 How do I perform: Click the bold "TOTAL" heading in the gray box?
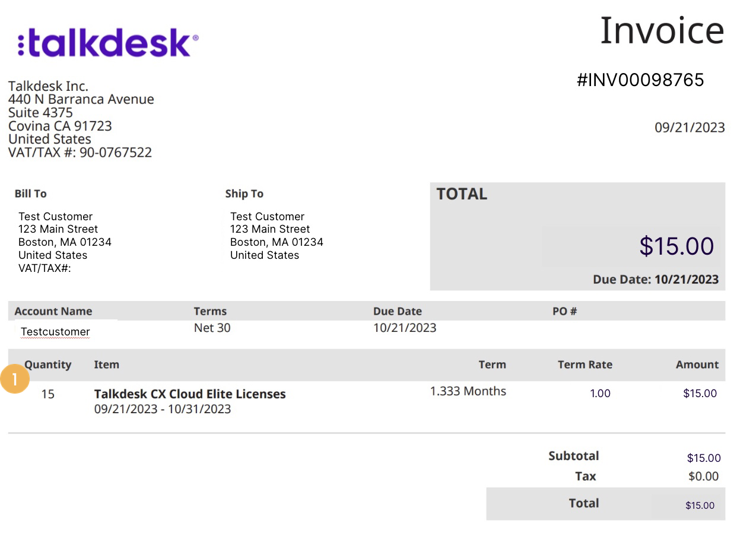462,194
